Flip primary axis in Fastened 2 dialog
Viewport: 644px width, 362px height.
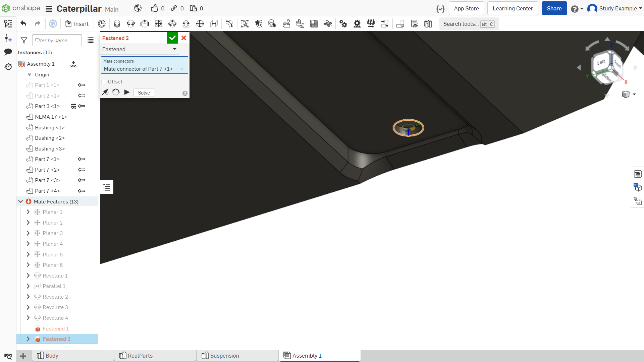105,92
